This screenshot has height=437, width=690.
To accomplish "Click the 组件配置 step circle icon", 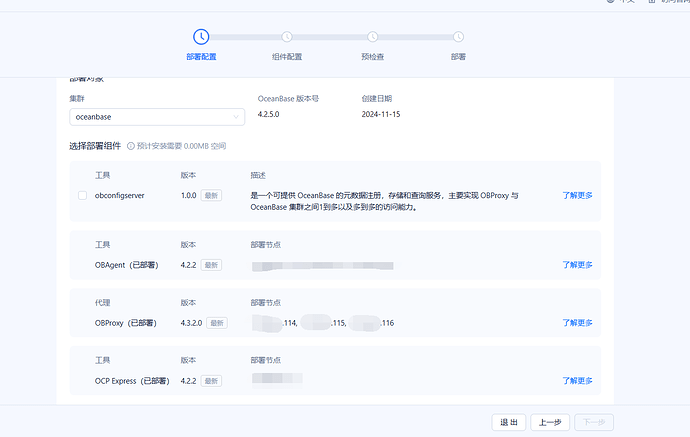I will 287,37.
